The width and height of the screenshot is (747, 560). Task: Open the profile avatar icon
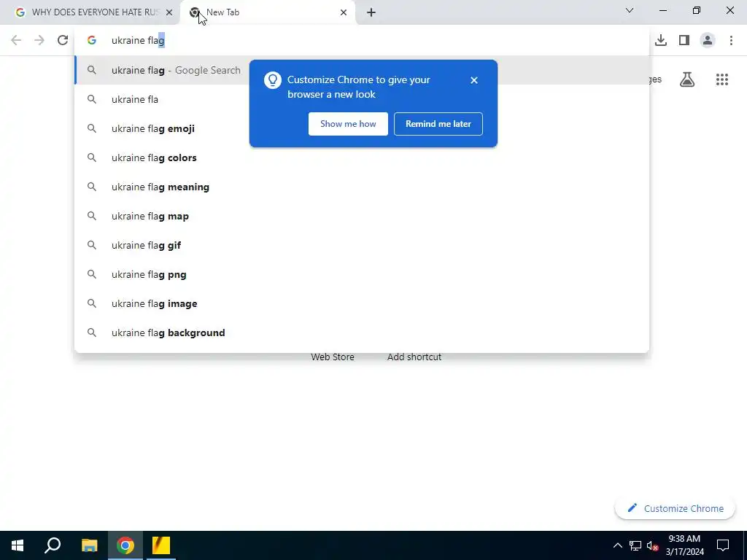[708, 41]
